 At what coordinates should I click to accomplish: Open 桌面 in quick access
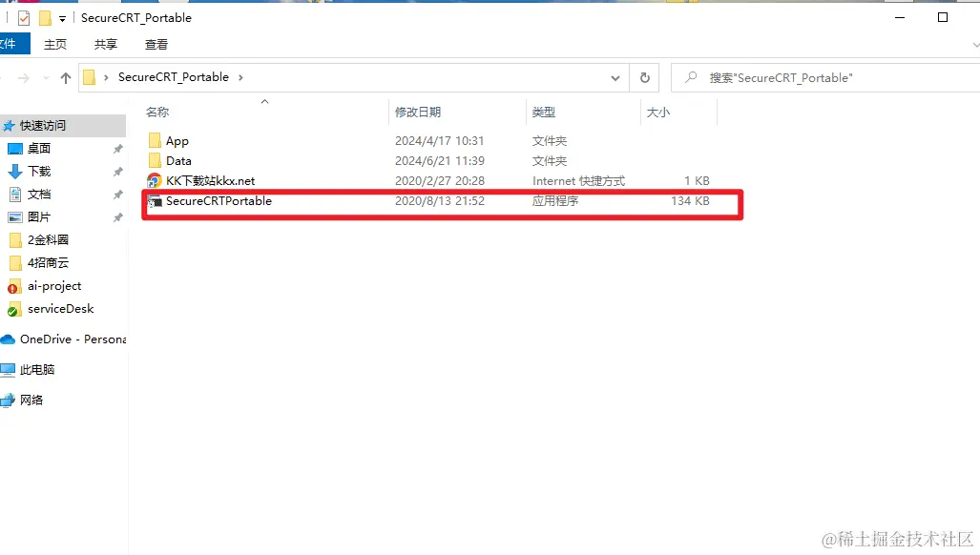click(x=39, y=149)
